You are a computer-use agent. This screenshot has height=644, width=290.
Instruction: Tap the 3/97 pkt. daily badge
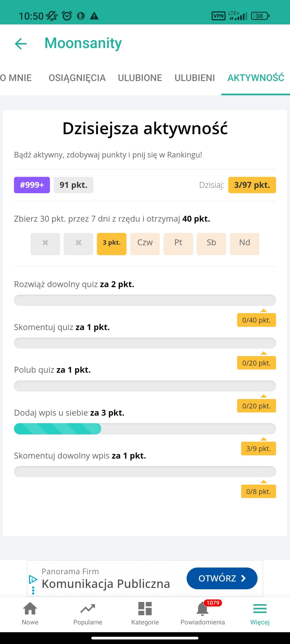coord(252,185)
